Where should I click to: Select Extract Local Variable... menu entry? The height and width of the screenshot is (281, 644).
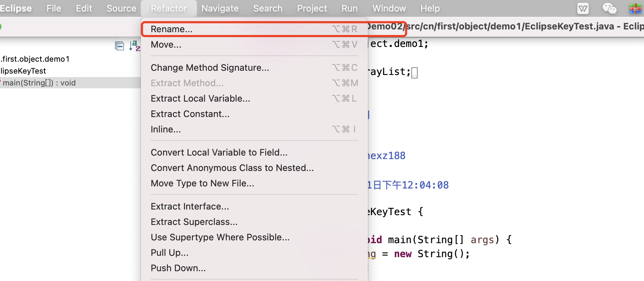[254, 98]
